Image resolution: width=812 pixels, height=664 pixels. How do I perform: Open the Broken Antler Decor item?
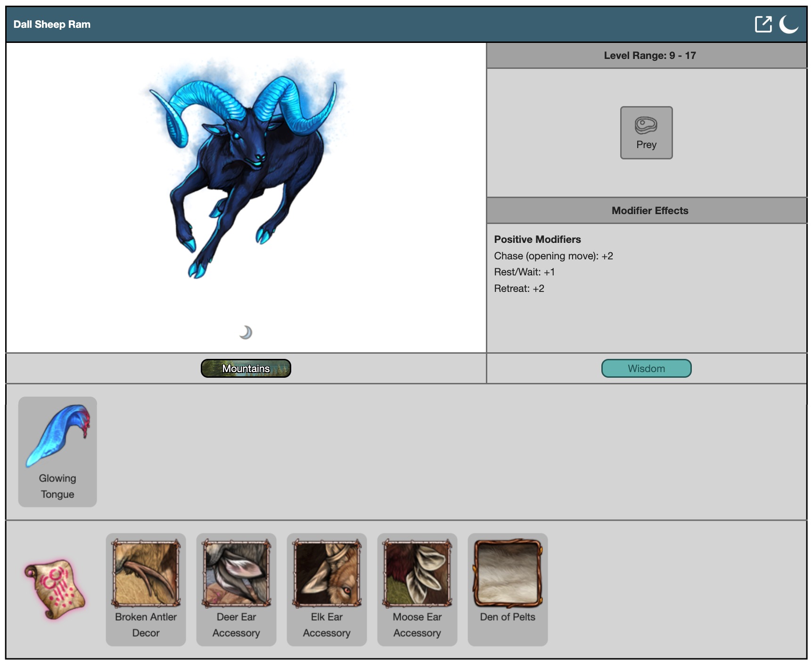click(x=146, y=589)
